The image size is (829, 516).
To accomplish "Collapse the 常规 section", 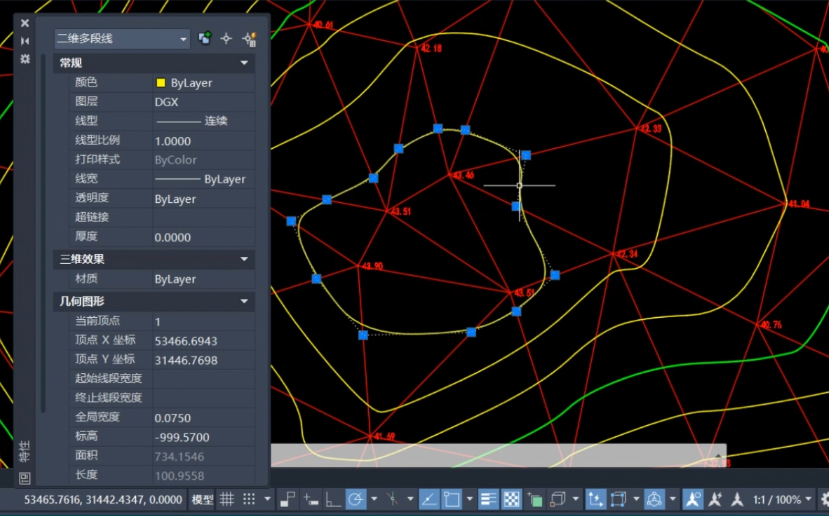I will click(244, 63).
